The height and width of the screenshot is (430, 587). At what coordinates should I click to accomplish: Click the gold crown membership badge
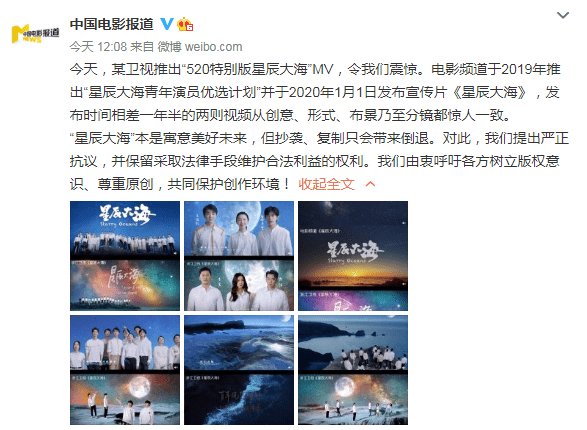click(x=185, y=24)
